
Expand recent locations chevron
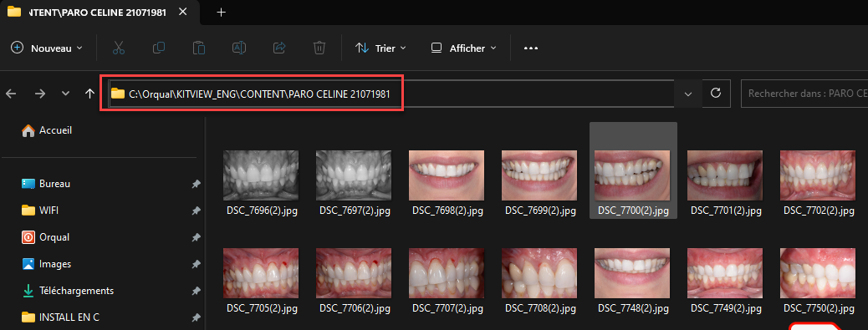click(65, 94)
